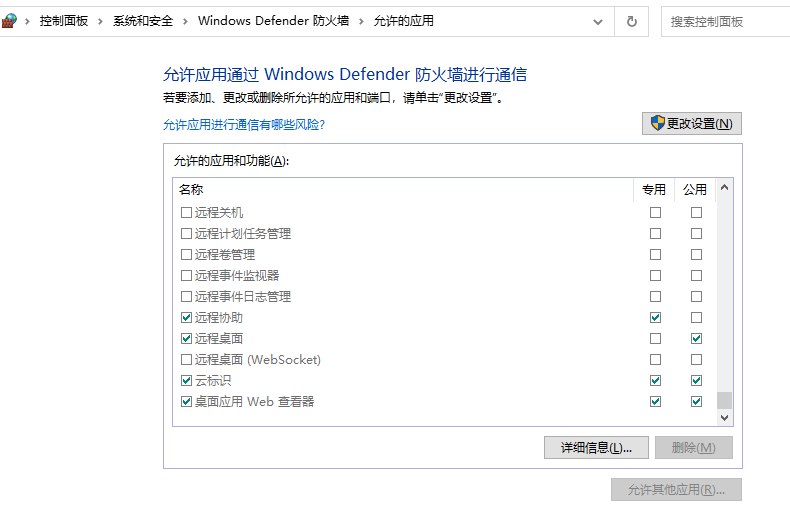Uncheck 公用 checkbox for 云标识
This screenshot has height=519, width=790.
(x=696, y=380)
